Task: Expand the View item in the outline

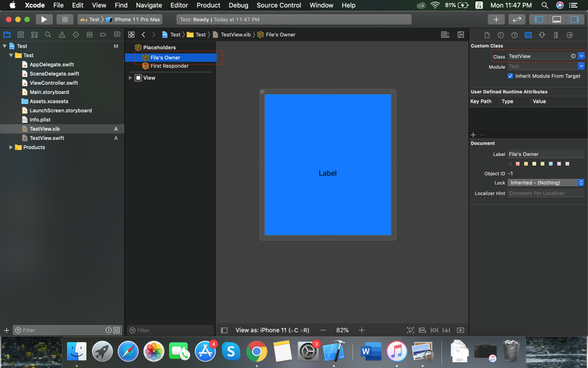Action: click(130, 78)
